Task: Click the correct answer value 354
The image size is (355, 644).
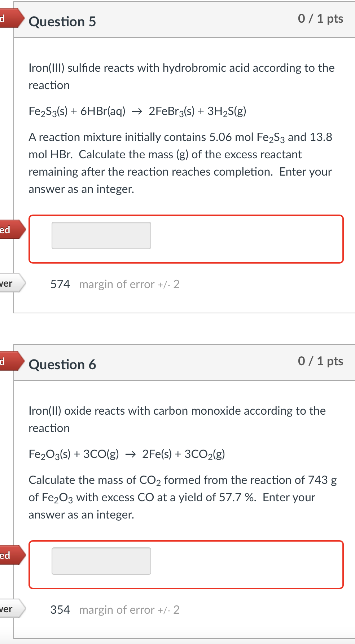Action: 60,609
